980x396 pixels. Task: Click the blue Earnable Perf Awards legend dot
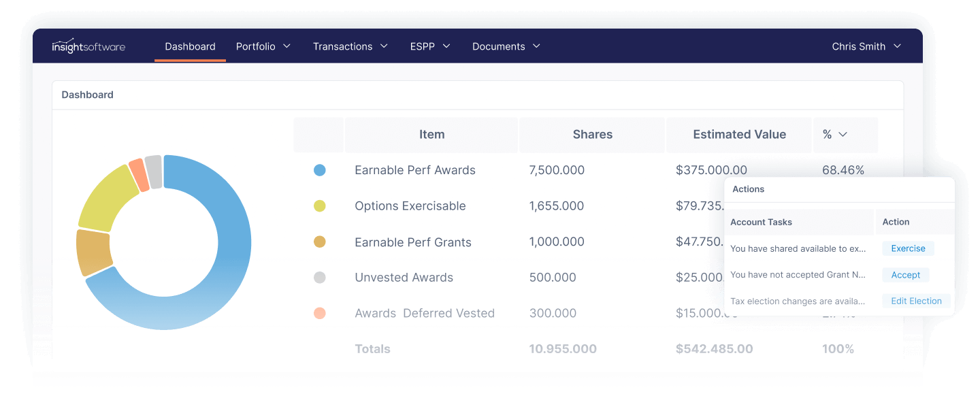coord(320,170)
